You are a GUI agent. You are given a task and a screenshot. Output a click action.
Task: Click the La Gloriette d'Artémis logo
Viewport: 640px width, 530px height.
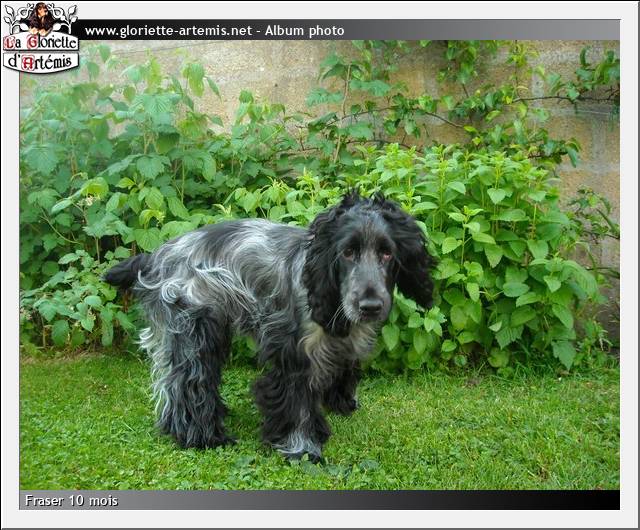click(40, 40)
